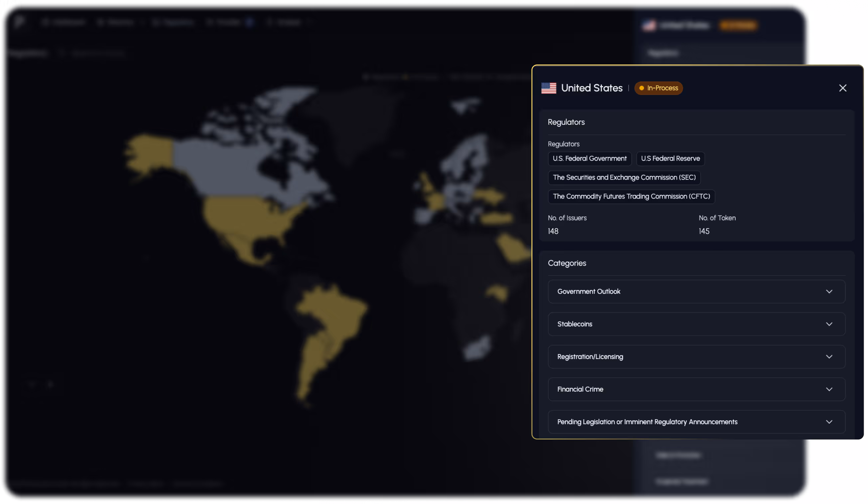
Task: Select the U.S Federal Reserve regulator tag
Action: pyautogui.click(x=670, y=159)
